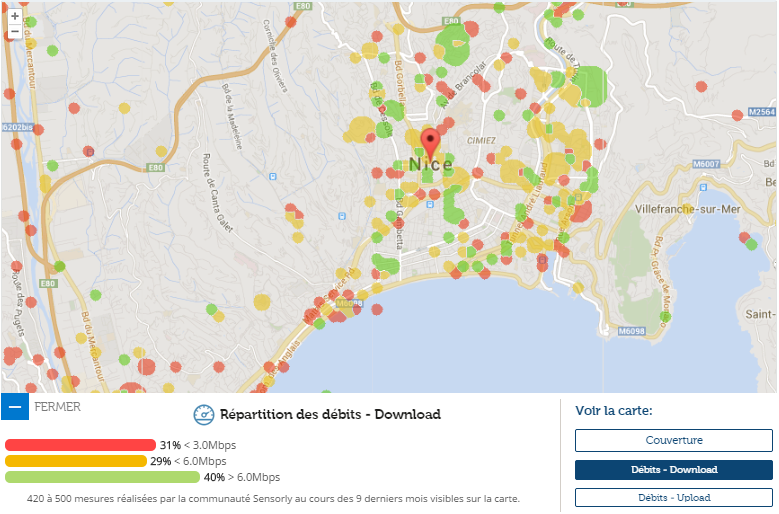Screen dimensions: 779x514
Task: Click the red 31% speed bar
Action: tap(80, 445)
